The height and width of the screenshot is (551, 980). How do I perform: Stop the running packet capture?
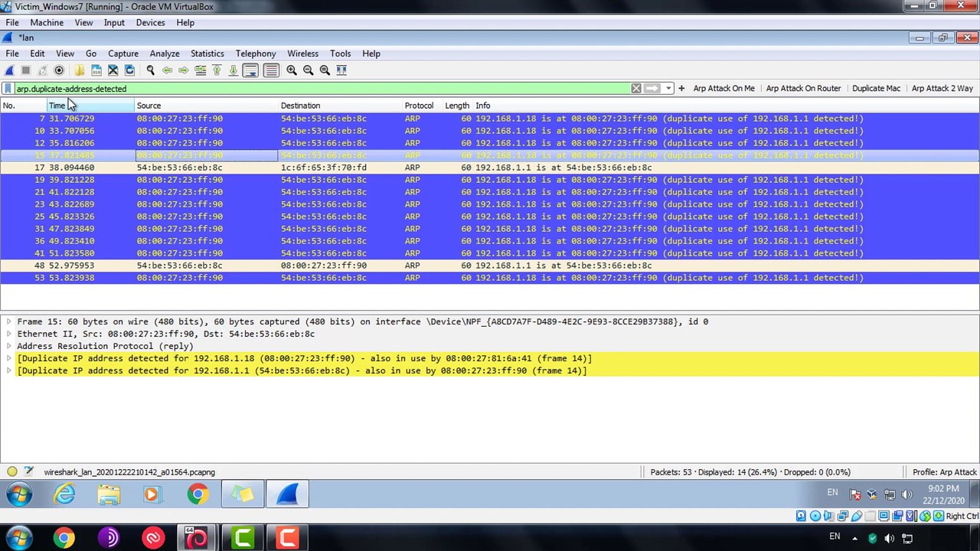(25, 70)
